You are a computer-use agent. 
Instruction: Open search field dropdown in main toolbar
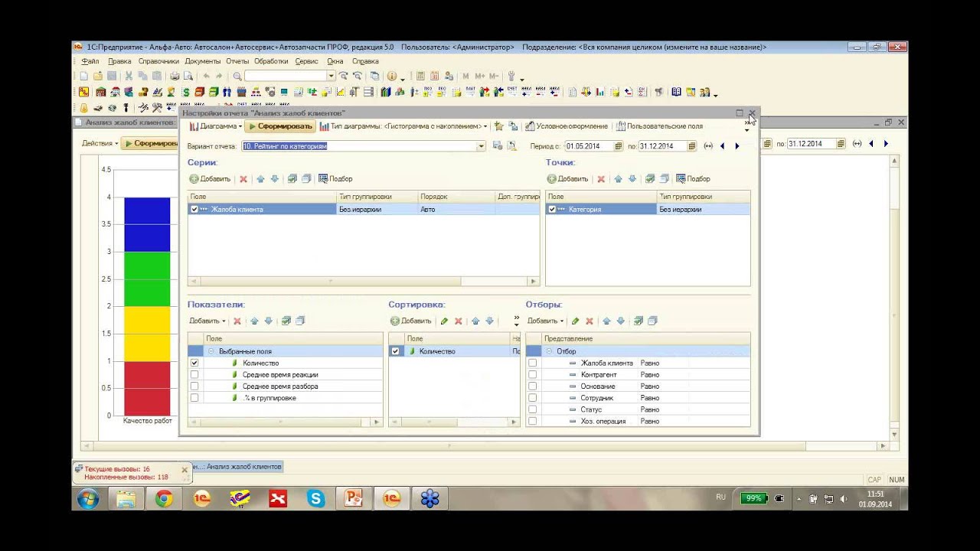click(x=331, y=77)
